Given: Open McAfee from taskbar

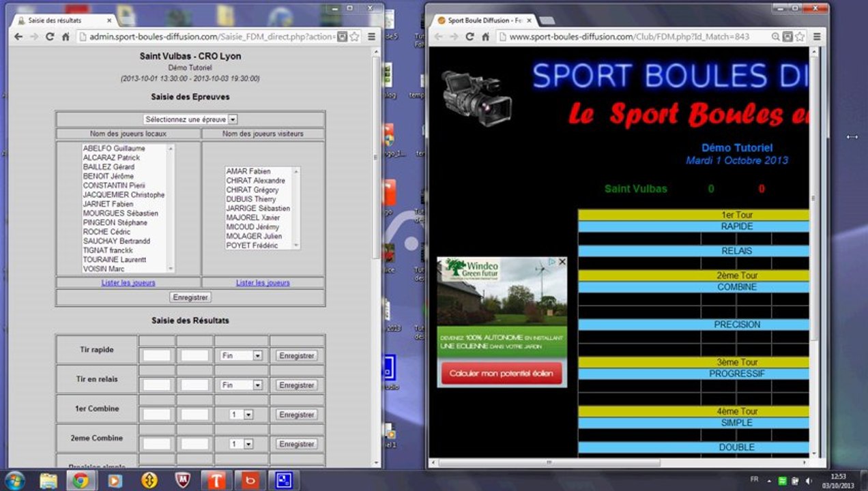Looking at the screenshot, I should (x=182, y=481).
